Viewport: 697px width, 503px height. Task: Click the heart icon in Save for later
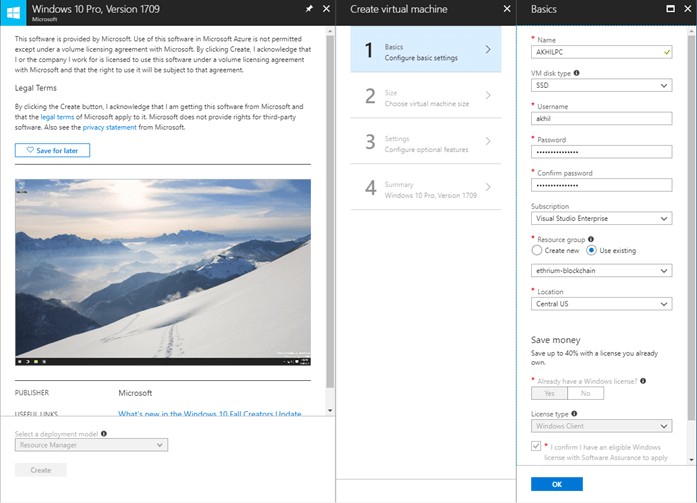(31, 150)
